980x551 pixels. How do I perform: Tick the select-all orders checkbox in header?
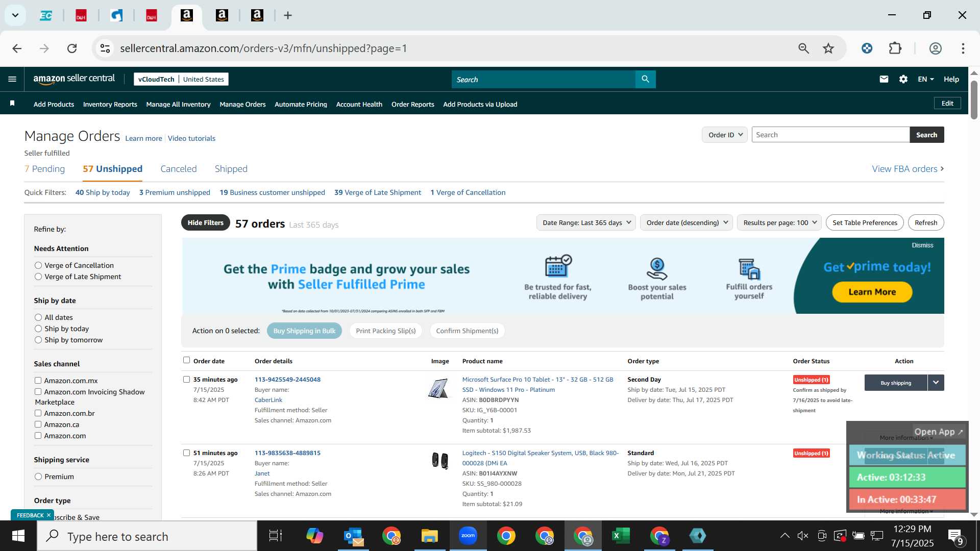pos(186,360)
